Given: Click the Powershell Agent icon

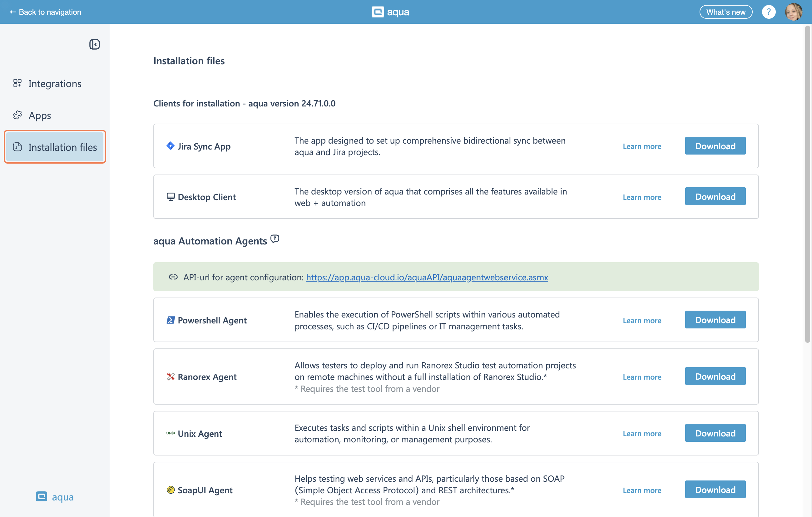Looking at the screenshot, I should 171,320.
